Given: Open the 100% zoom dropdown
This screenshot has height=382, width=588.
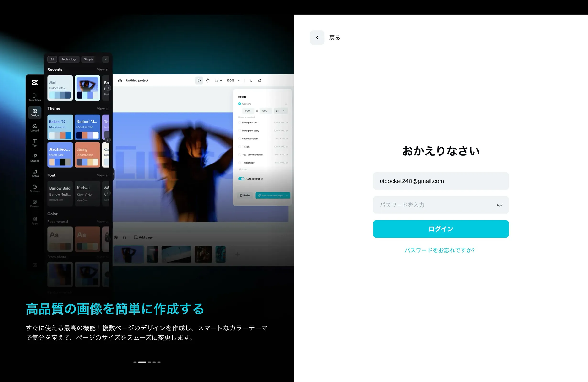Looking at the screenshot, I should pos(233,80).
